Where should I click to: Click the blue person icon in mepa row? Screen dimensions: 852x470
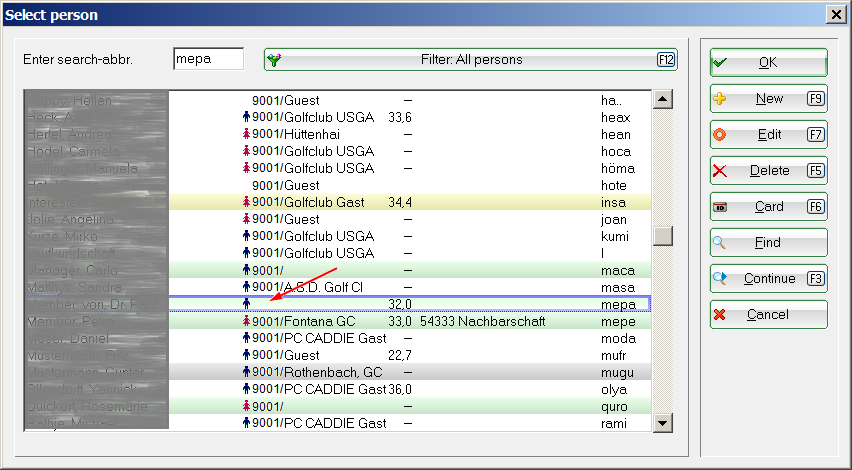tap(246, 303)
